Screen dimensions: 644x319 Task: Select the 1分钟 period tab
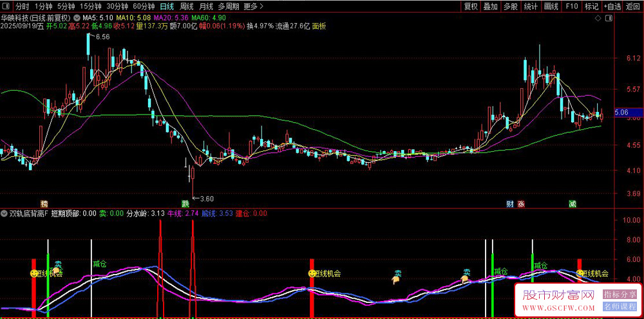pos(43,6)
